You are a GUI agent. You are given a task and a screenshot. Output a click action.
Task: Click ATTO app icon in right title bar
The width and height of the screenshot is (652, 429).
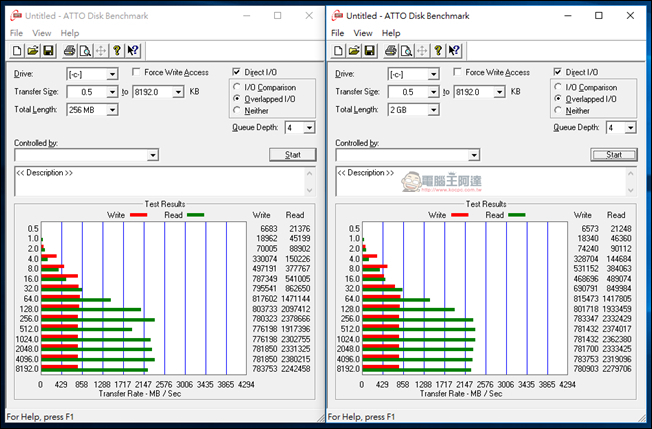337,16
